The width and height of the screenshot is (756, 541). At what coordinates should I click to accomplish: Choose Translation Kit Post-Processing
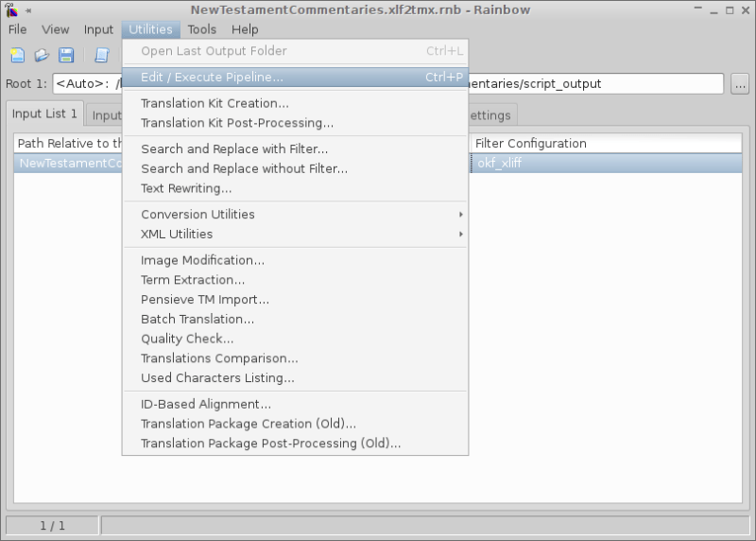295,123
